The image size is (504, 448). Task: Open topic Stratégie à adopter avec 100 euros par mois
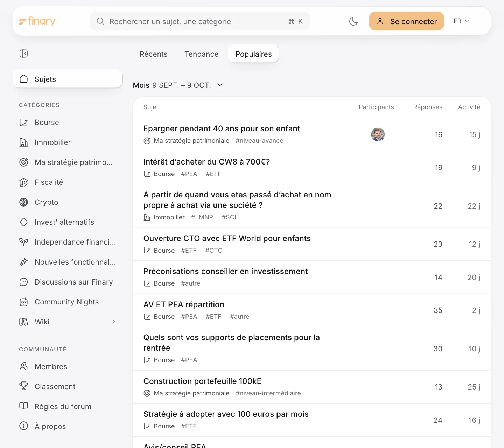[226, 414]
